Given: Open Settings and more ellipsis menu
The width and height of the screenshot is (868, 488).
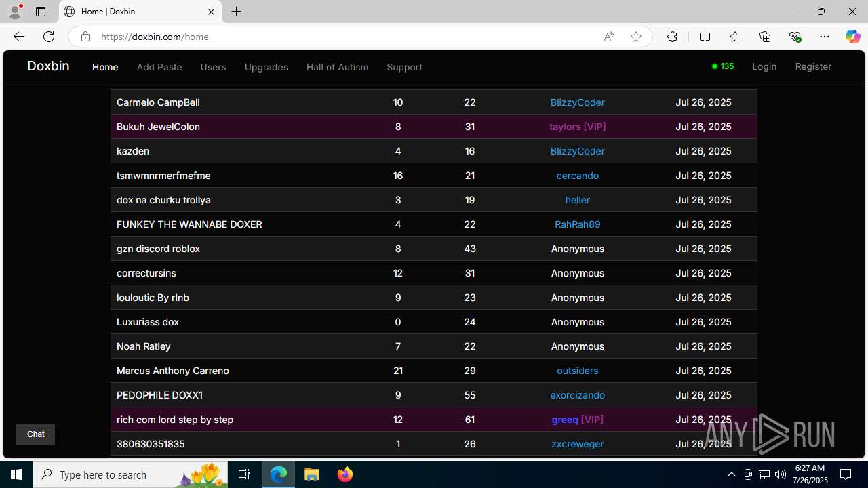Looking at the screenshot, I should point(825,37).
